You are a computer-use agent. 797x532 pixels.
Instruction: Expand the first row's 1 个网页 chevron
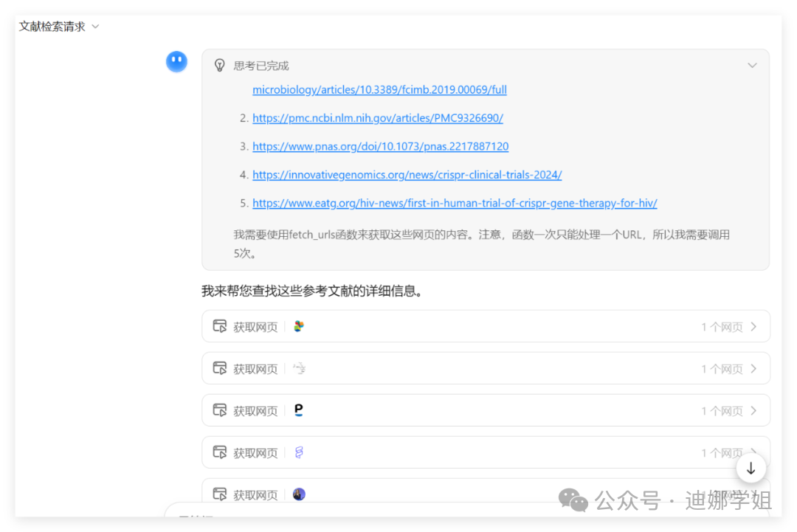point(753,326)
